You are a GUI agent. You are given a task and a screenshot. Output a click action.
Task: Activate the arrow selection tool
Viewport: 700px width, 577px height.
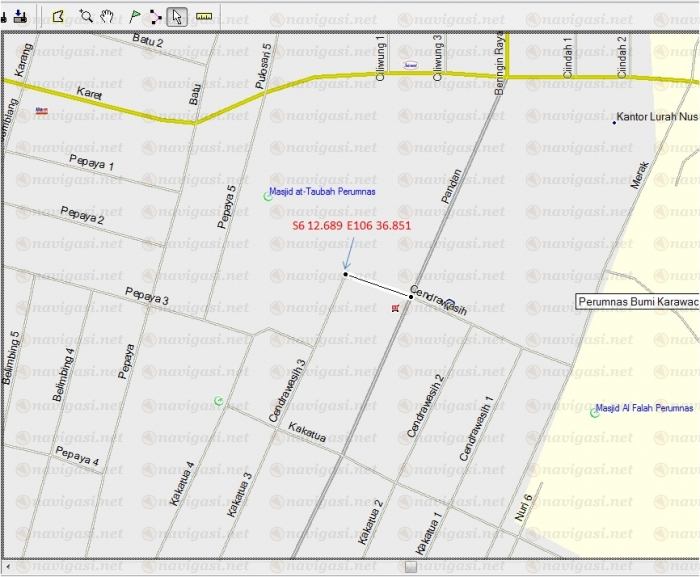pos(177,16)
